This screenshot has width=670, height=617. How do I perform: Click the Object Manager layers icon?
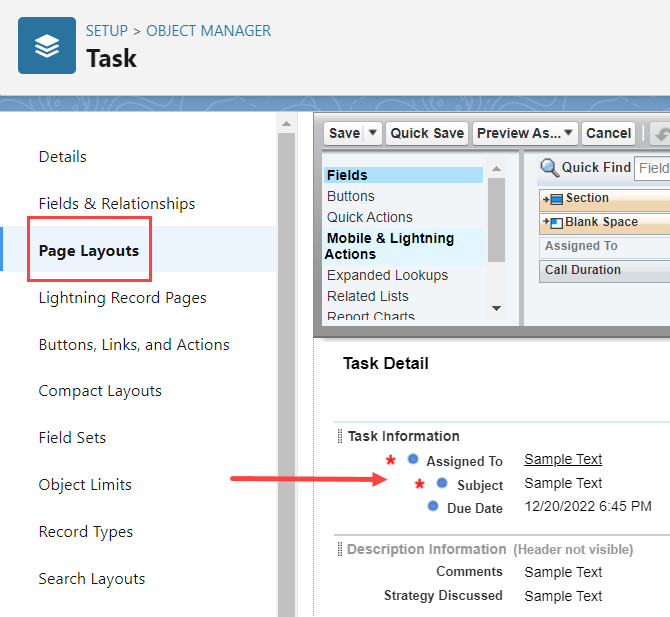[x=46, y=46]
